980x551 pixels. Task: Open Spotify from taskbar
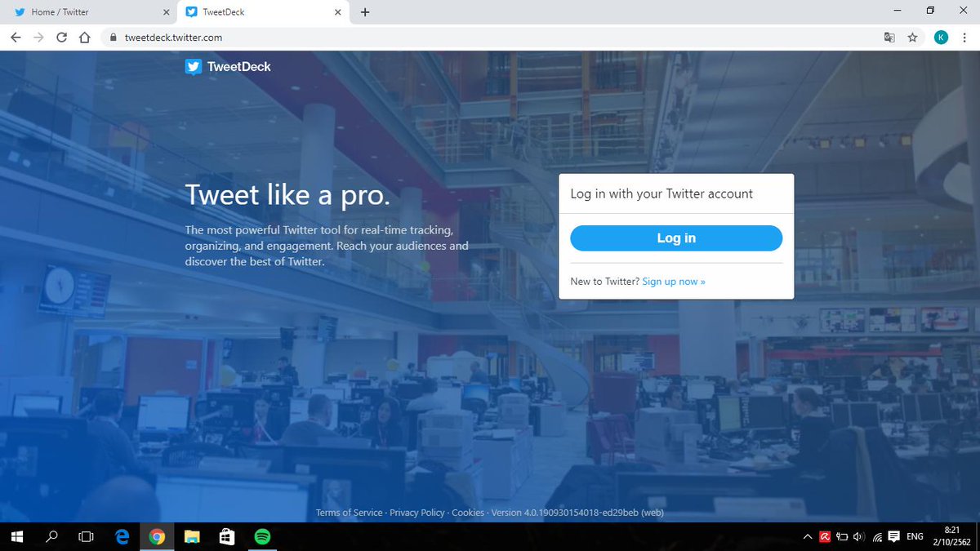click(x=262, y=536)
